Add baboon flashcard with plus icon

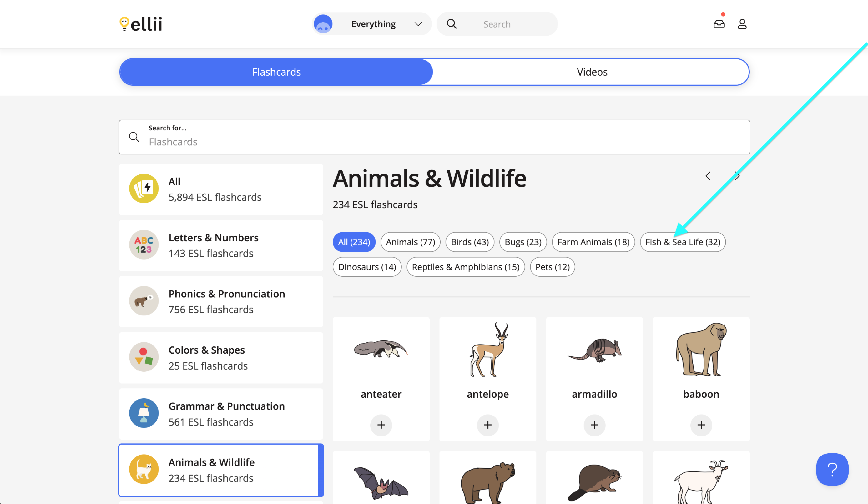pos(701,425)
